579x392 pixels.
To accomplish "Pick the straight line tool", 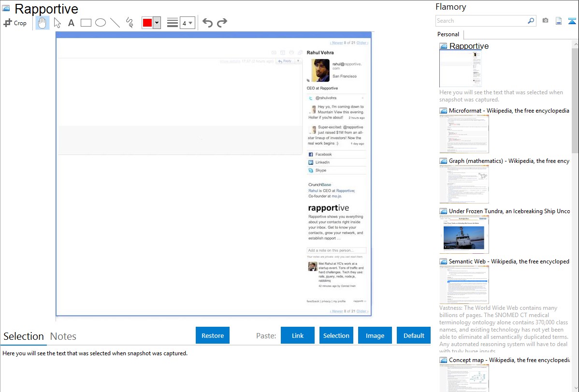I will point(115,23).
